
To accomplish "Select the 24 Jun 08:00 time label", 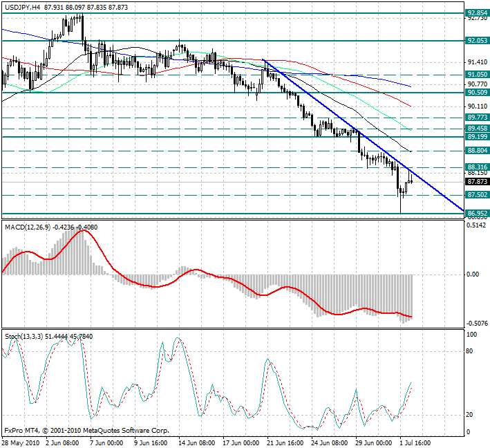I will pos(328,442).
